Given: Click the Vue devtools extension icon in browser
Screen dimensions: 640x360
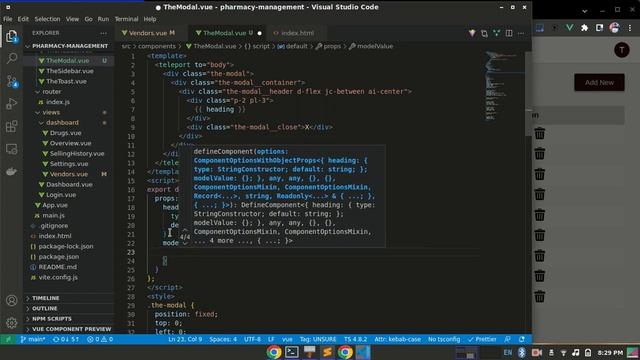Looking at the screenshot, I should [x=569, y=28].
